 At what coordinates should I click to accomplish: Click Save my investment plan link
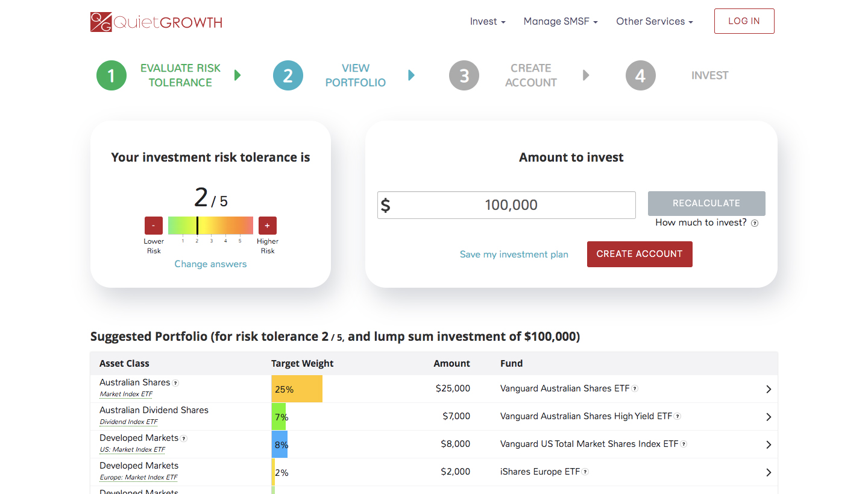click(x=514, y=255)
